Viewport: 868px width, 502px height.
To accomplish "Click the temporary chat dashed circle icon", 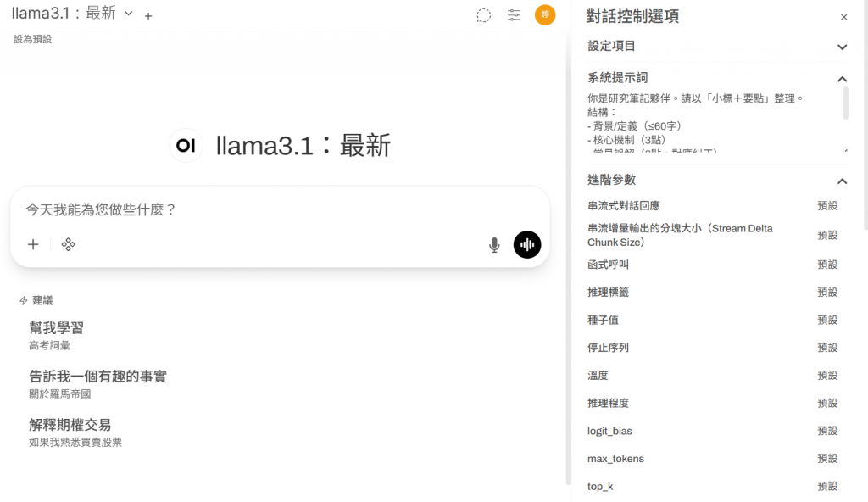I will pyautogui.click(x=483, y=15).
